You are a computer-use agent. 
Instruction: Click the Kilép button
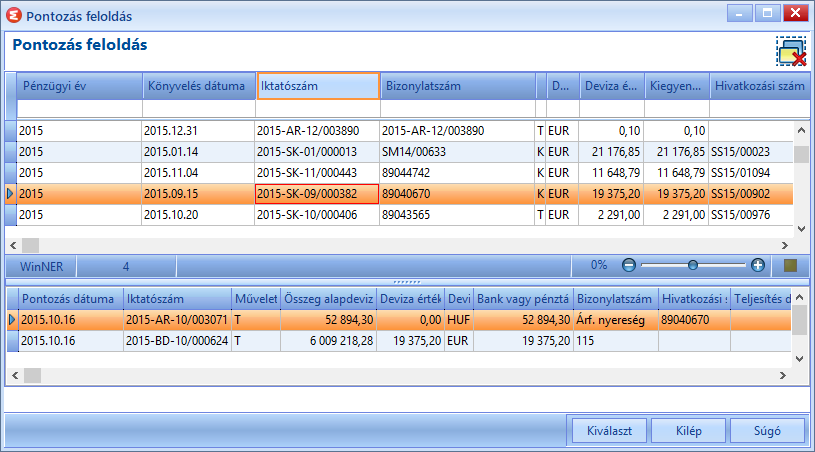[688, 431]
